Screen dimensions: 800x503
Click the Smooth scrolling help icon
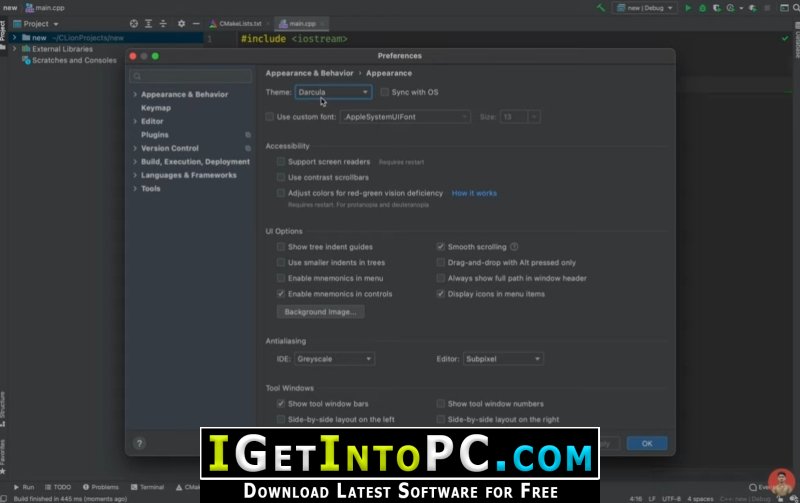pyautogui.click(x=514, y=246)
